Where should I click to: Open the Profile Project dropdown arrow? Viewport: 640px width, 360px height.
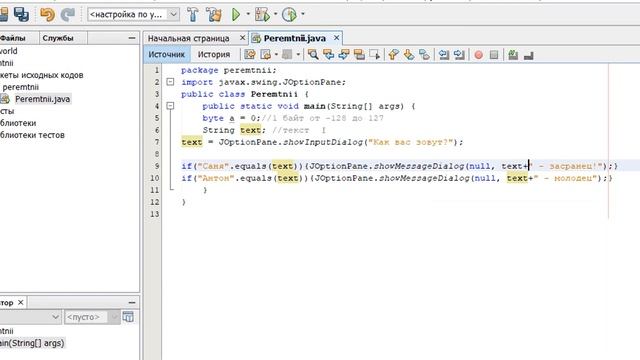(303, 14)
